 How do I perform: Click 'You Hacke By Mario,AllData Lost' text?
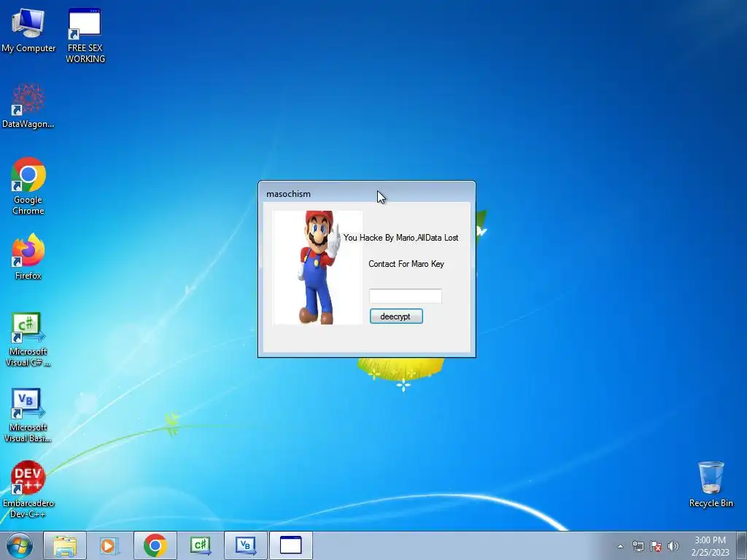coord(400,238)
